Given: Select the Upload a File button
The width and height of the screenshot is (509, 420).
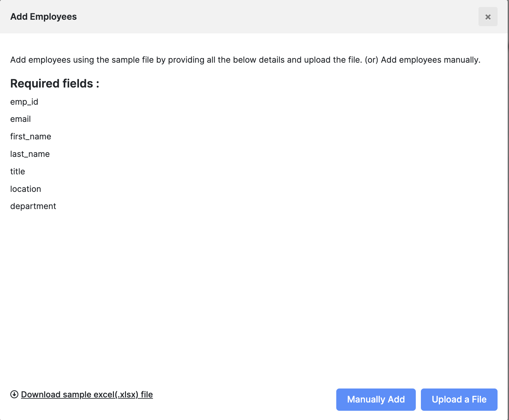Looking at the screenshot, I should coord(459,399).
